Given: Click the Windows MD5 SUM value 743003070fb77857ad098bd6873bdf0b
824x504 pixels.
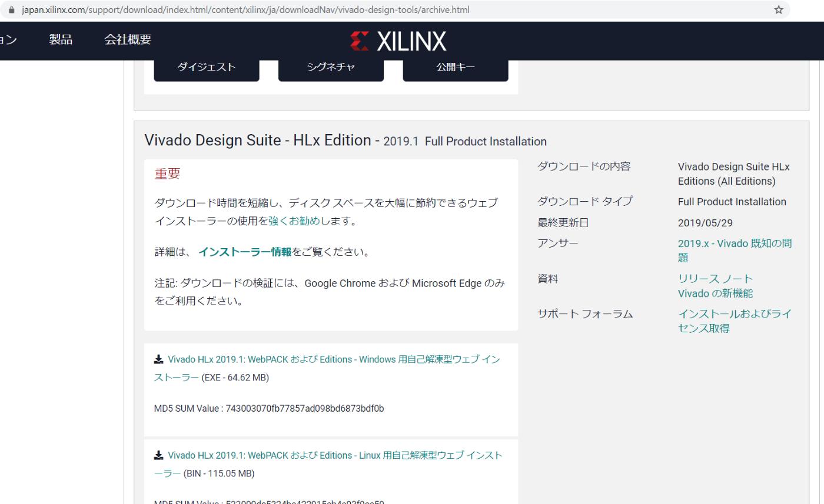Looking at the screenshot, I should pos(304,408).
